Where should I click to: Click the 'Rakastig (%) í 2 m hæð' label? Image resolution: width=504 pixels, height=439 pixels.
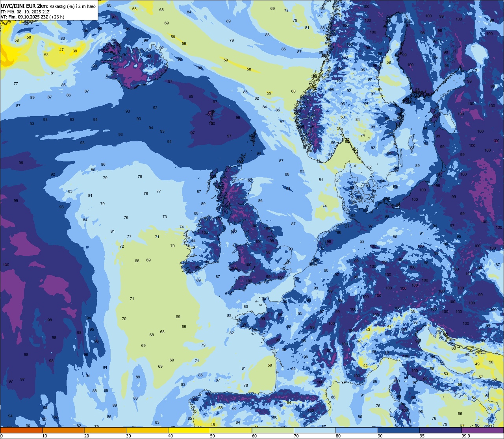(x=72, y=6)
